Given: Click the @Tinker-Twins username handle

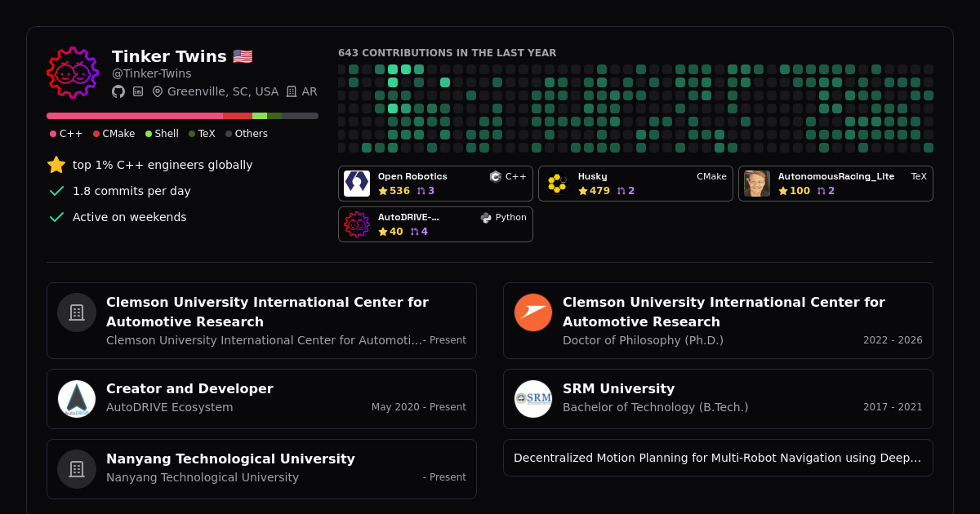Looking at the screenshot, I should coord(152,73).
